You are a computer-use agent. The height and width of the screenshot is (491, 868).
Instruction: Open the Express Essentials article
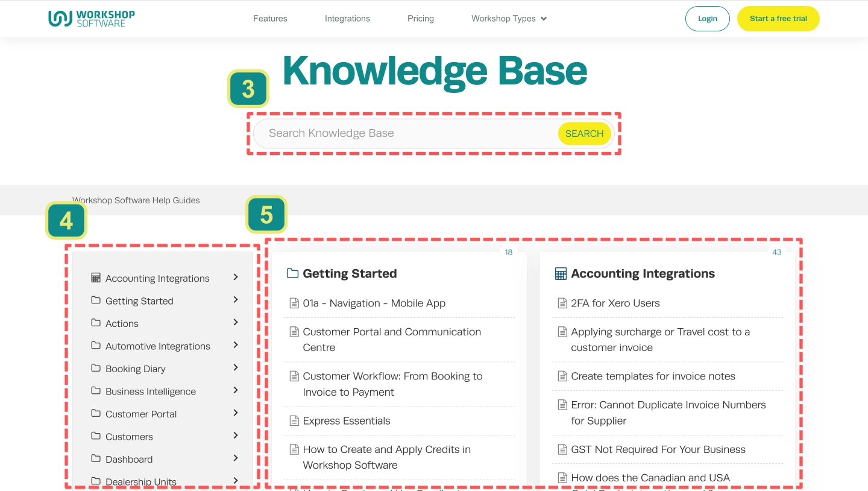(347, 421)
